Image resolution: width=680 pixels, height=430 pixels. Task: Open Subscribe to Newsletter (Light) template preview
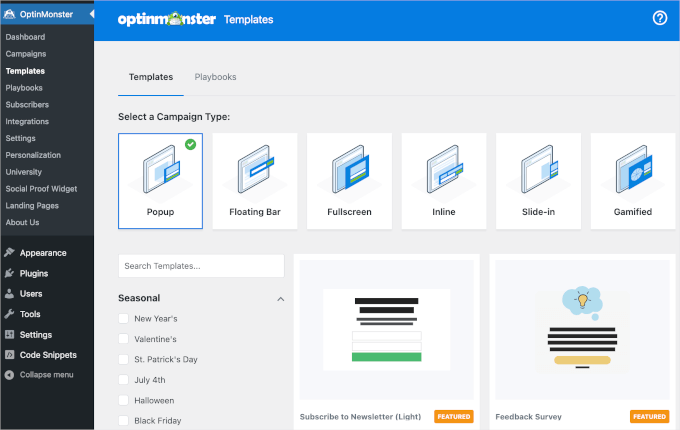[x=386, y=330]
